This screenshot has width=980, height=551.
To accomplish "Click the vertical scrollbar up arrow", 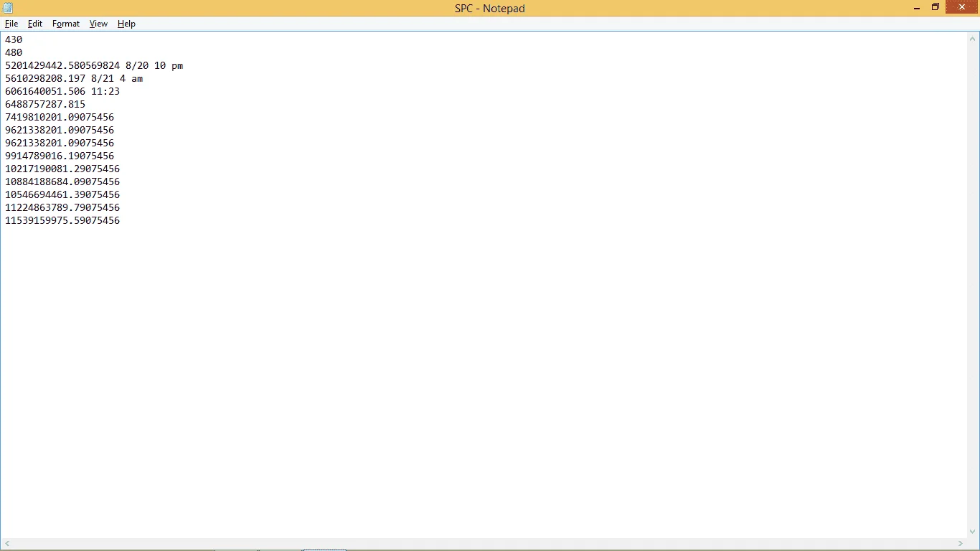I will (x=974, y=38).
